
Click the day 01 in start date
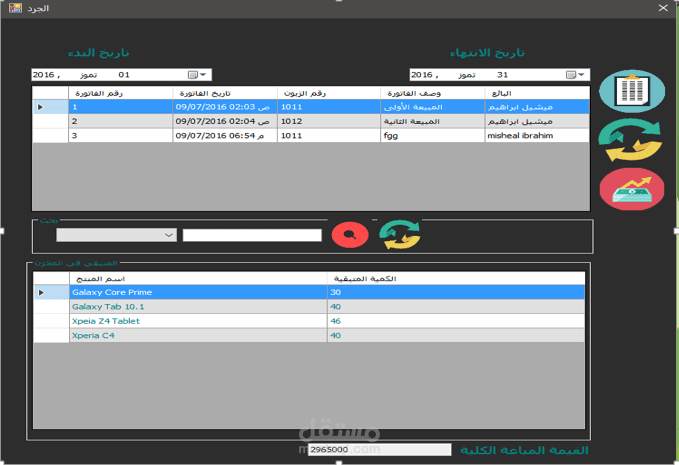coord(124,75)
